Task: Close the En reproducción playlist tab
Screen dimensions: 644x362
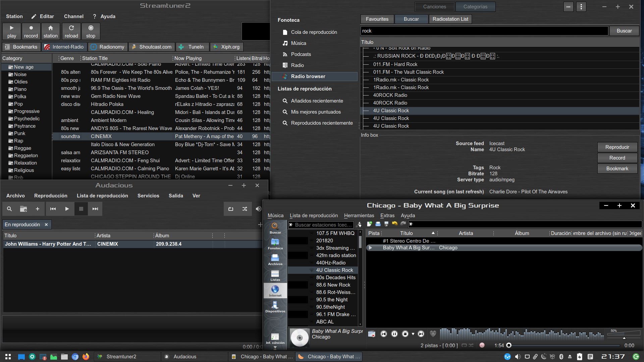Action: pyautogui.click(x=46, y=225)
